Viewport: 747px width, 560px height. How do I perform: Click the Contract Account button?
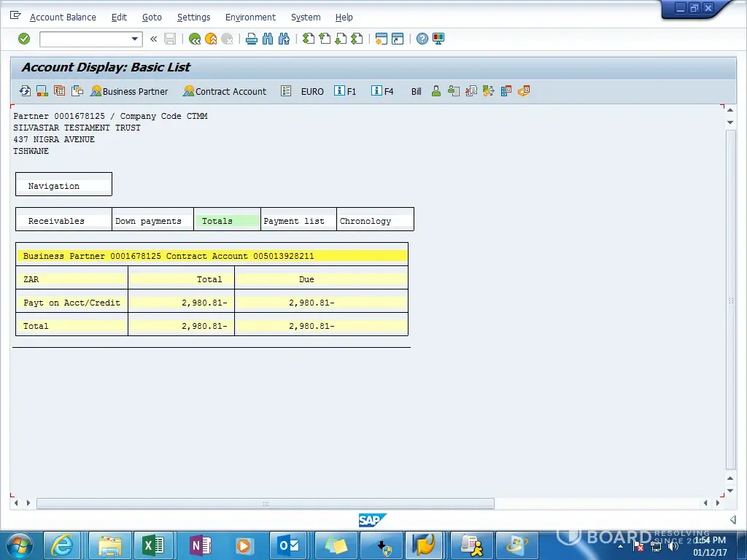(x=225, y=91)
